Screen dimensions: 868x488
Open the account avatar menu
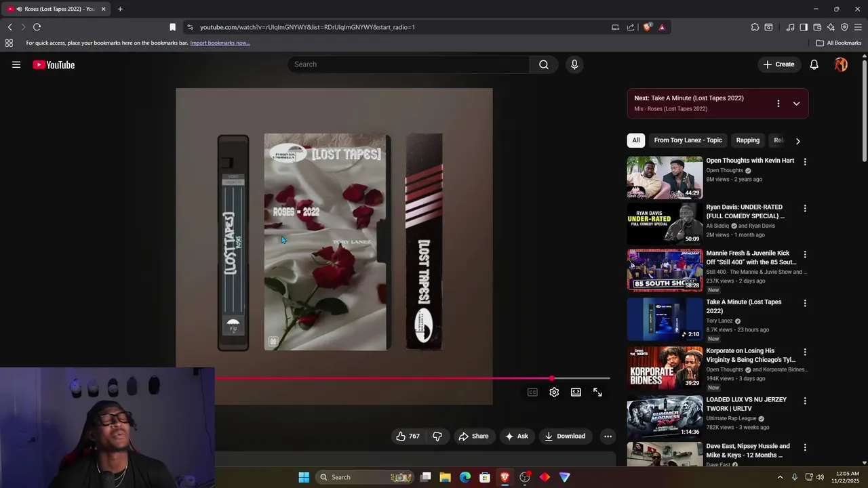click(x=841, y=64)
